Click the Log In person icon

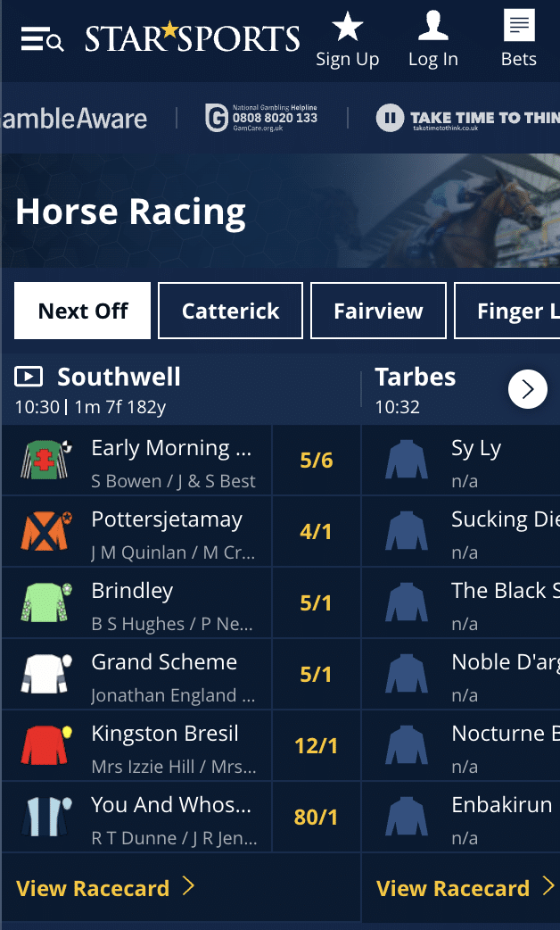(433, 27)
